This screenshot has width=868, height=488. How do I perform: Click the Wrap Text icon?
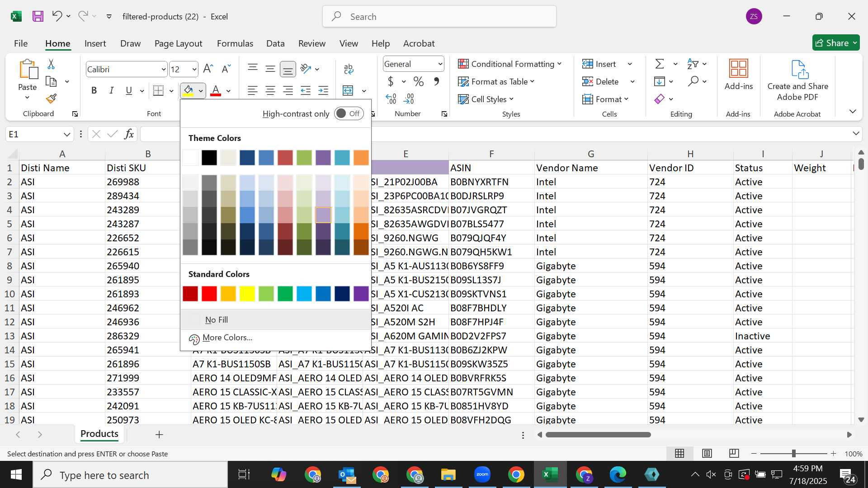(x=349, y=69)
